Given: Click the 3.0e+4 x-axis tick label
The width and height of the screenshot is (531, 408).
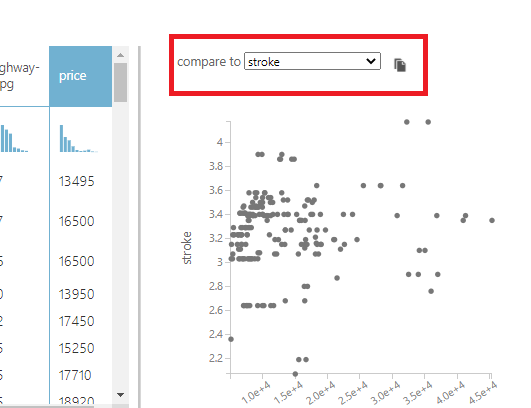Looking at the screenshot, I should pos(385,393).
